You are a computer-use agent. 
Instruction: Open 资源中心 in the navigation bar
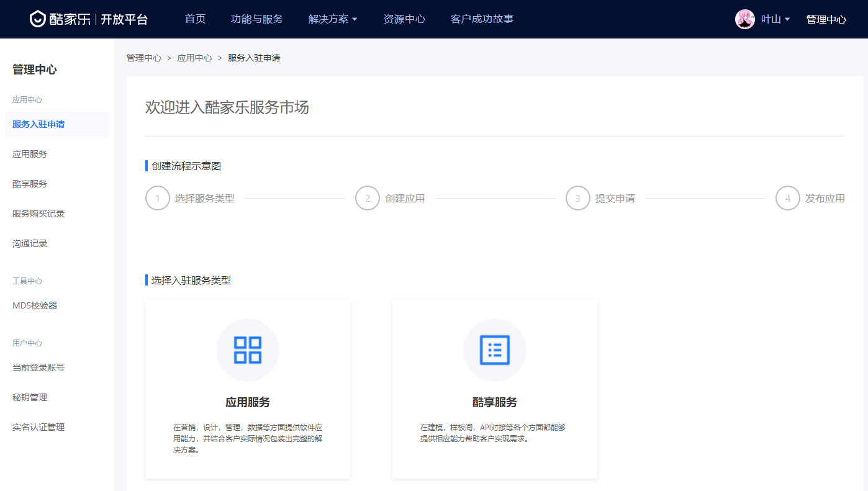point(404,19)
